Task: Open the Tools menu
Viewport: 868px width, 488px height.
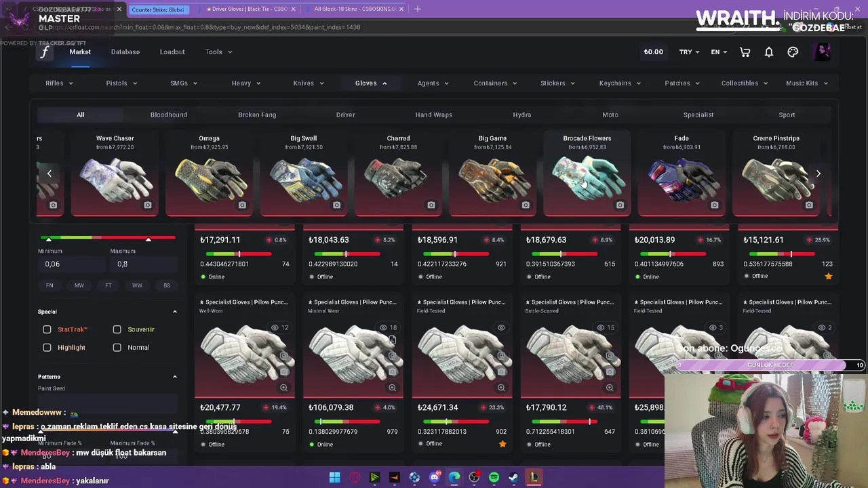Action: coord(218,52)
